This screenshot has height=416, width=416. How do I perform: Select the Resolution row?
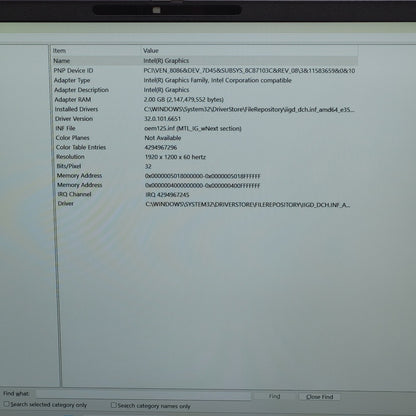click(x=204, y=157)
